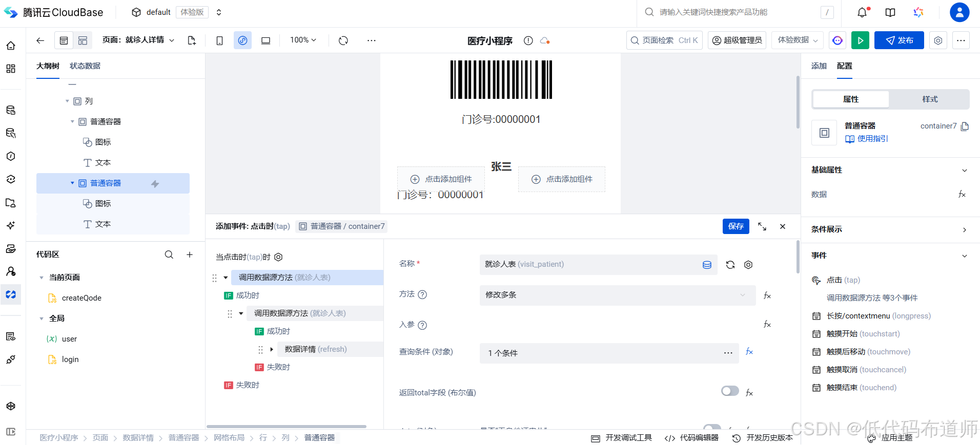The image size is (980, 445).
Task: Open 开发历史版本 in bottom bar
Action: pyautogui.click(x=763, y=438)
